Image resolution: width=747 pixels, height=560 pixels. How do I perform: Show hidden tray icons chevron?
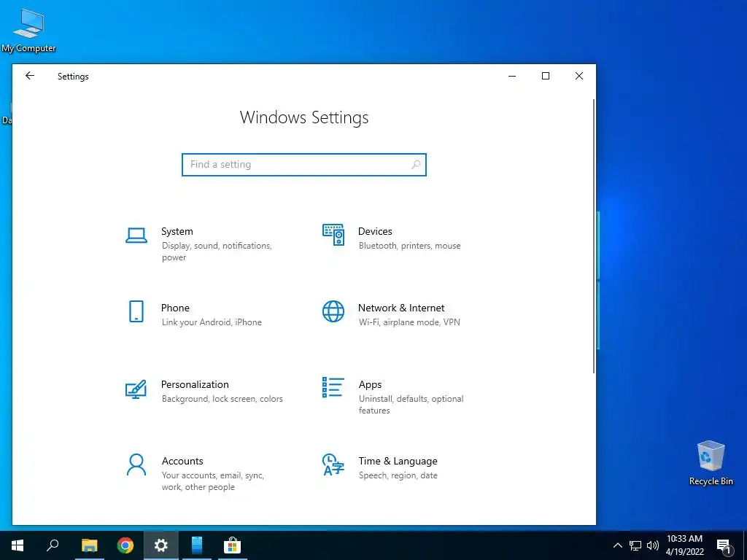pyautogui.click(x=617, y=545)
